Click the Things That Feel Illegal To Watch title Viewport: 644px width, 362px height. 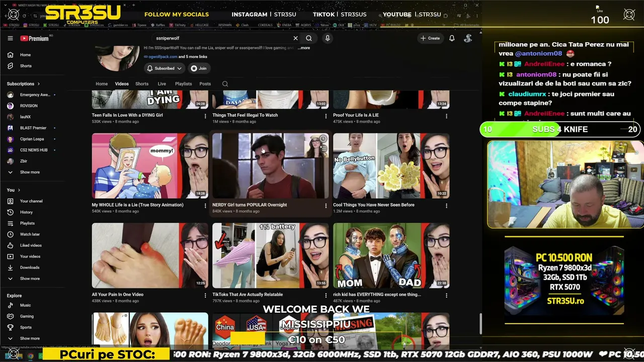[x=245, y=115]
